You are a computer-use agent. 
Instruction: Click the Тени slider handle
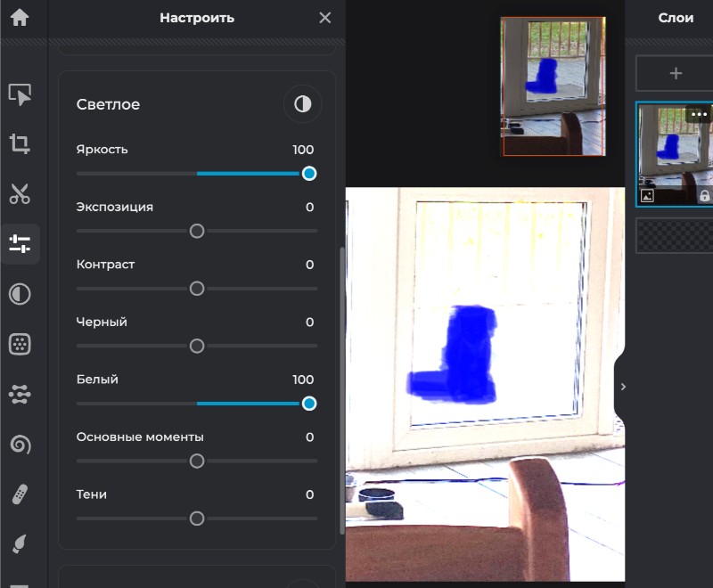point(197,519)
